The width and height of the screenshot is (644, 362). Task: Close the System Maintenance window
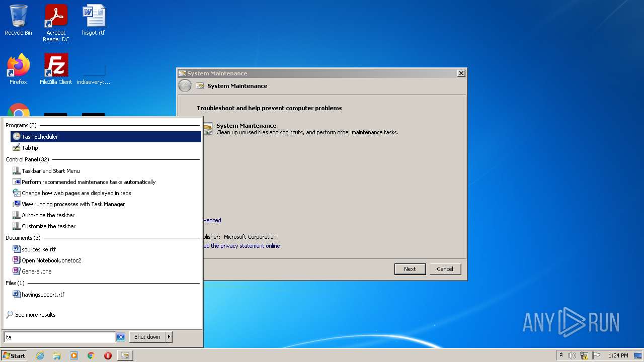[461, 73]
